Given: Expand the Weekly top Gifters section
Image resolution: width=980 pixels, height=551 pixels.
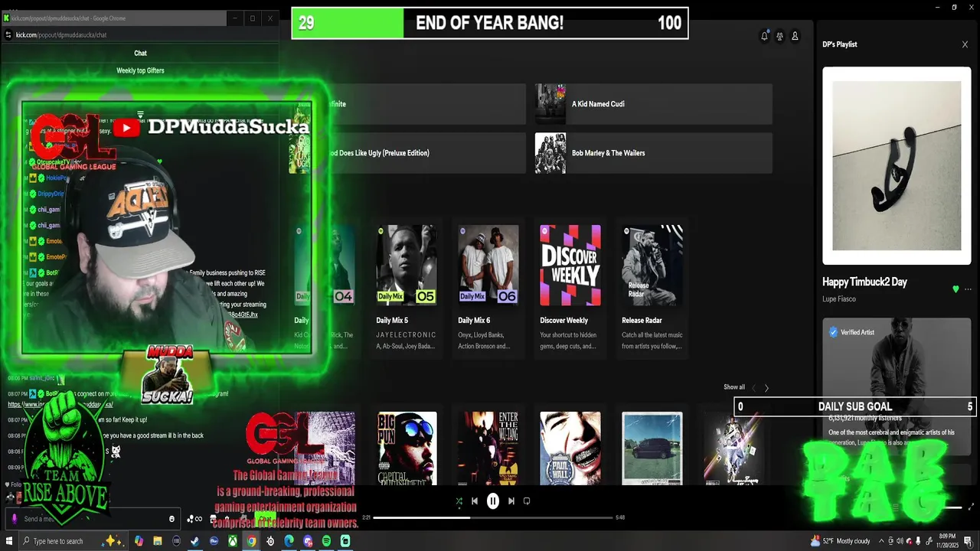Looking at the screenshot, I should point(140,70).
